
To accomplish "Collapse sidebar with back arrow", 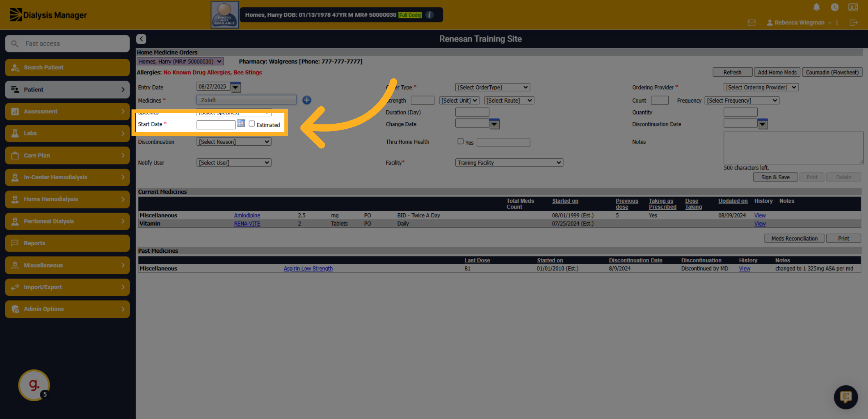I will pyautogui.click(x=141, y=39).
